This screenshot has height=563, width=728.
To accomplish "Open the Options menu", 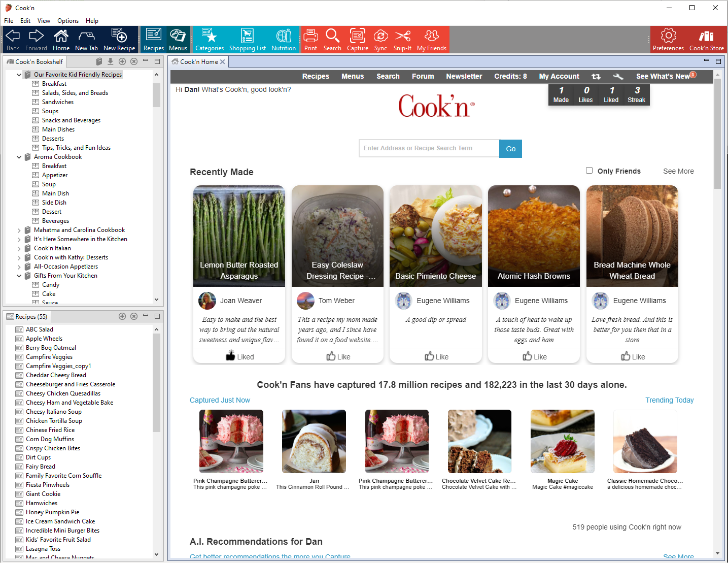I will pos(68,21).
